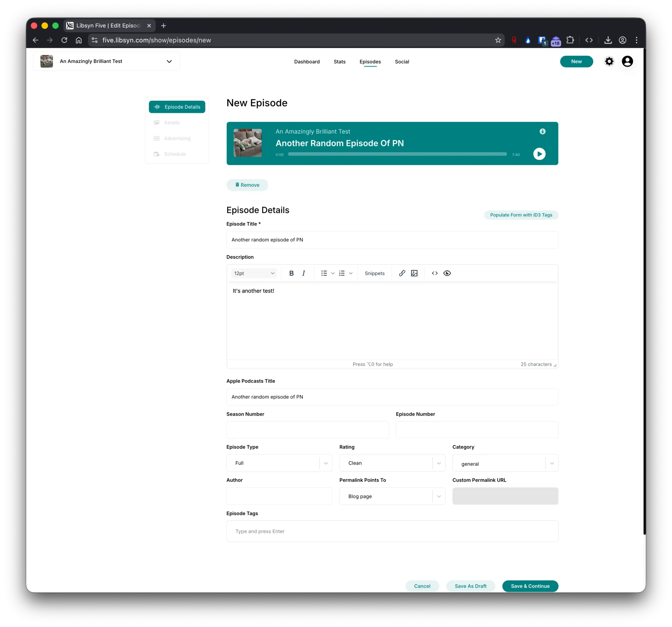
Task: Open the source code view icon
Action: [x=434, y=273]
